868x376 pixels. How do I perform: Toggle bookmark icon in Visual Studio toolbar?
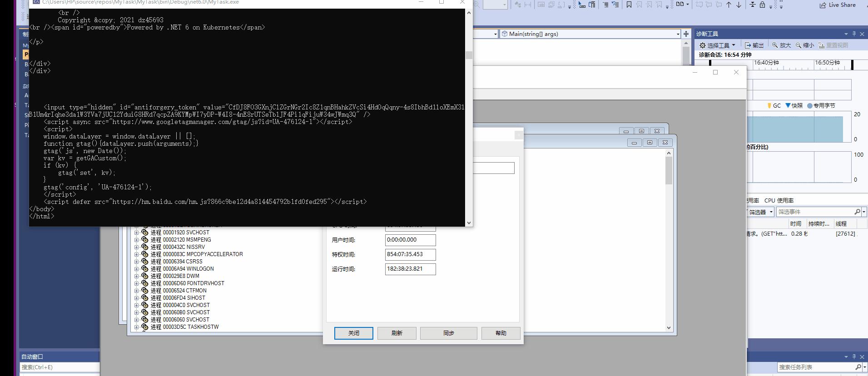629,5
